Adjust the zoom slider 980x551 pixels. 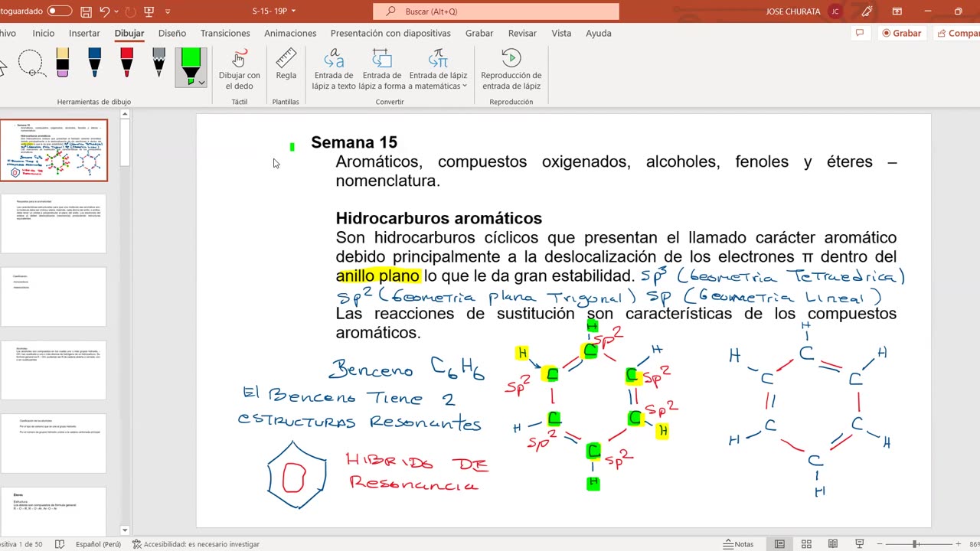click(x=915, y=544)
